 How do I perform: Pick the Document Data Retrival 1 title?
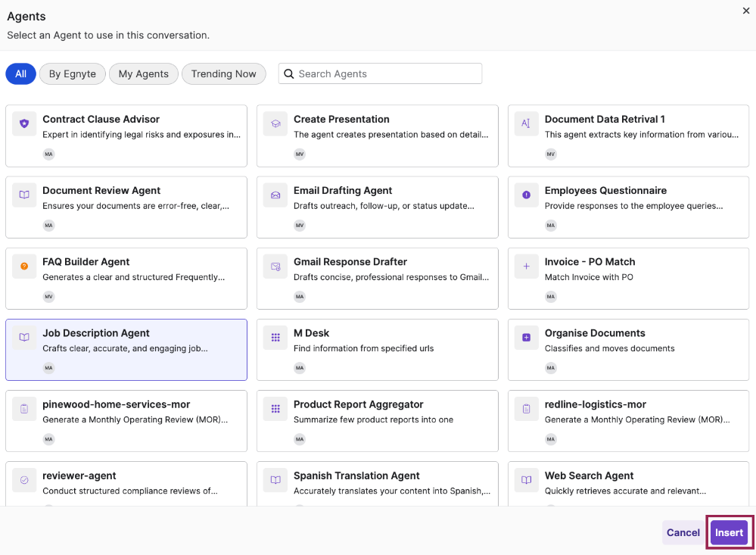point(605,119)
